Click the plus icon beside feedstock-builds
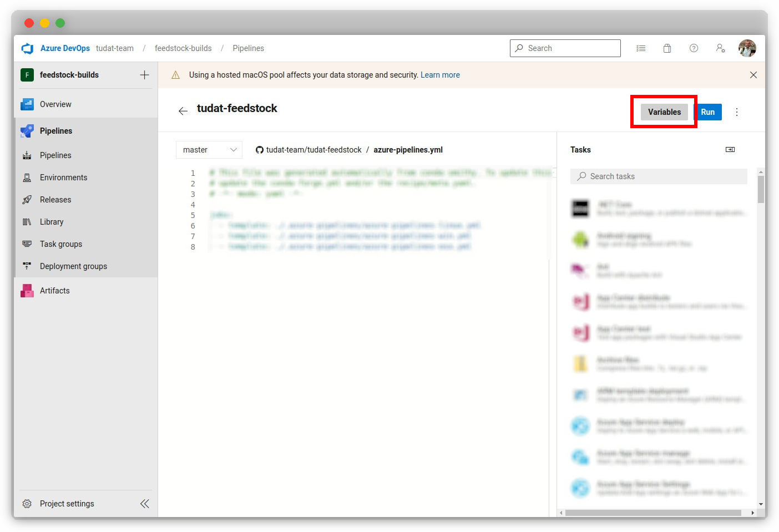This screenshot has height=532, width=779. coord(144,75)
